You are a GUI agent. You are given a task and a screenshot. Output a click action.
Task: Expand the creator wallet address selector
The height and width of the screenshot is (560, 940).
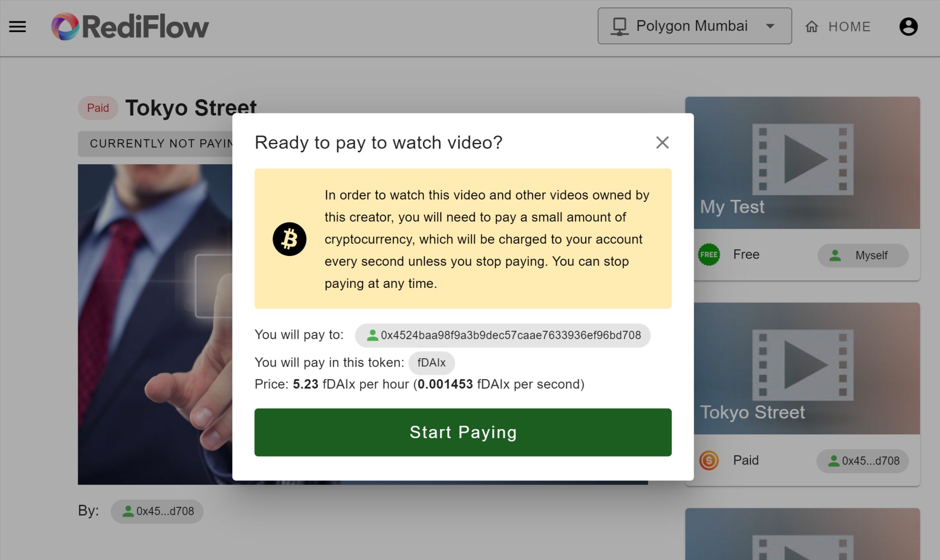tap(503, 335)
